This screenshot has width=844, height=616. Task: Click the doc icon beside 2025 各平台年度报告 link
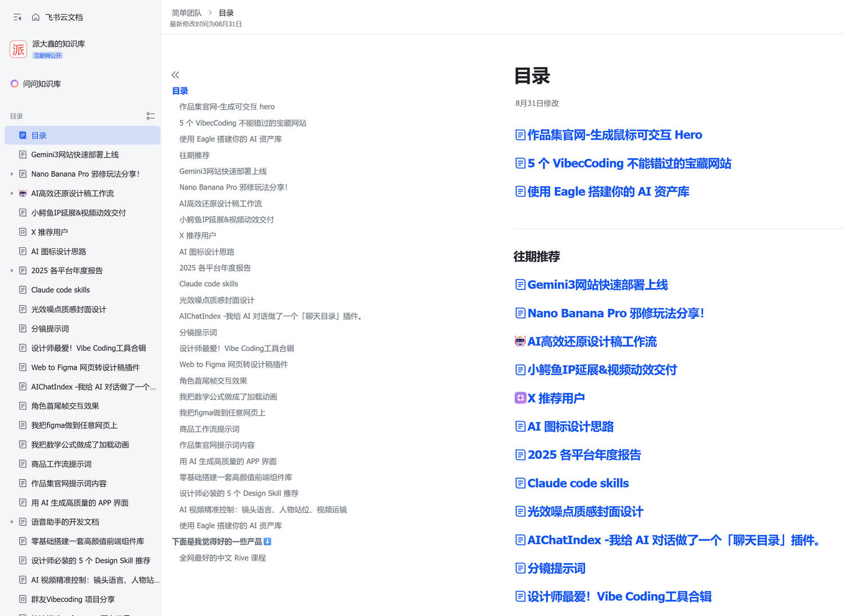click(x=520, y=455)
